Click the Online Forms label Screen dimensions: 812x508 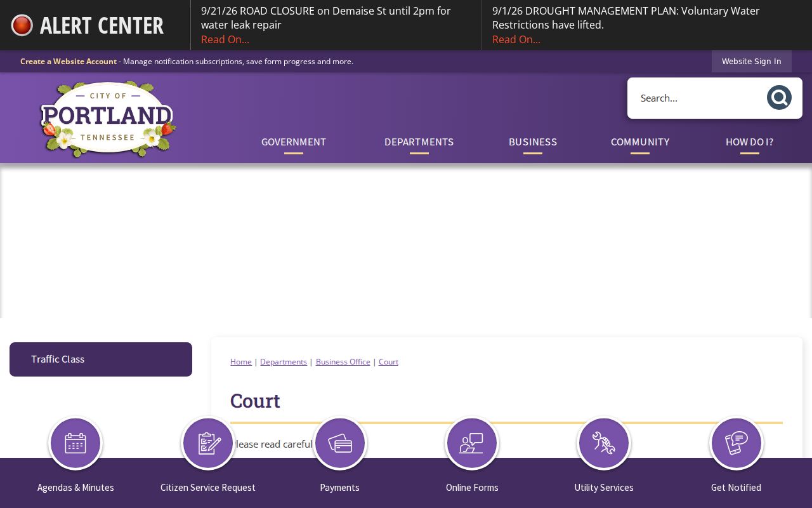[472, 488]
